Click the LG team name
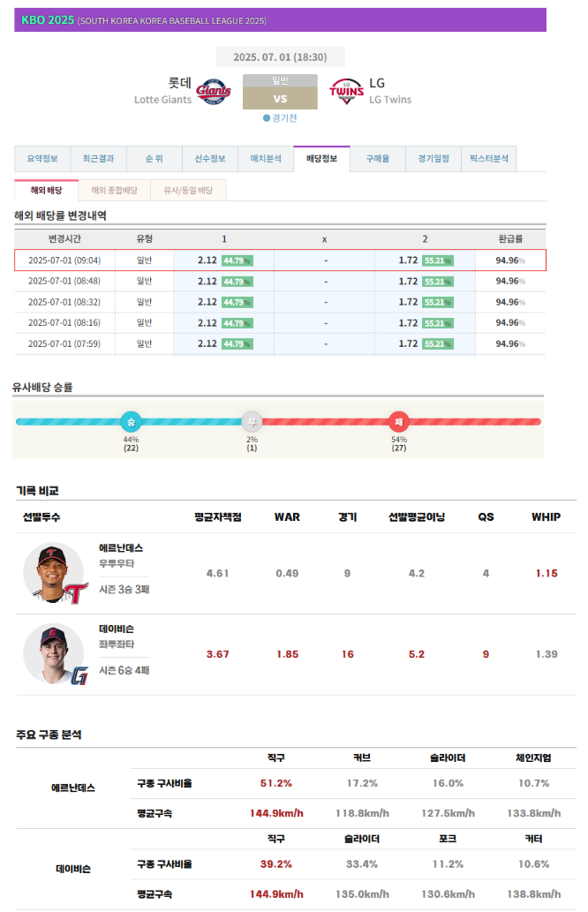Screen dimensions: 588x912 (377, 83)
